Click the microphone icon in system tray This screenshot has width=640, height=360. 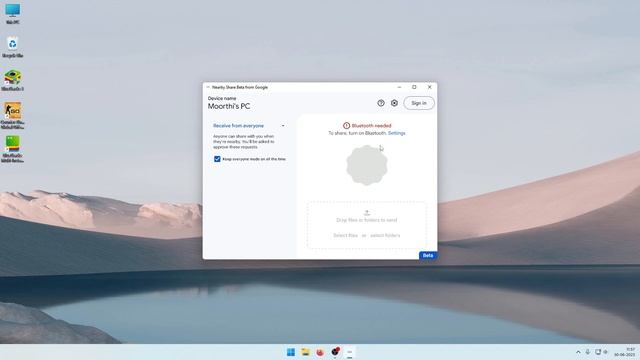click(x=588, y=352)
